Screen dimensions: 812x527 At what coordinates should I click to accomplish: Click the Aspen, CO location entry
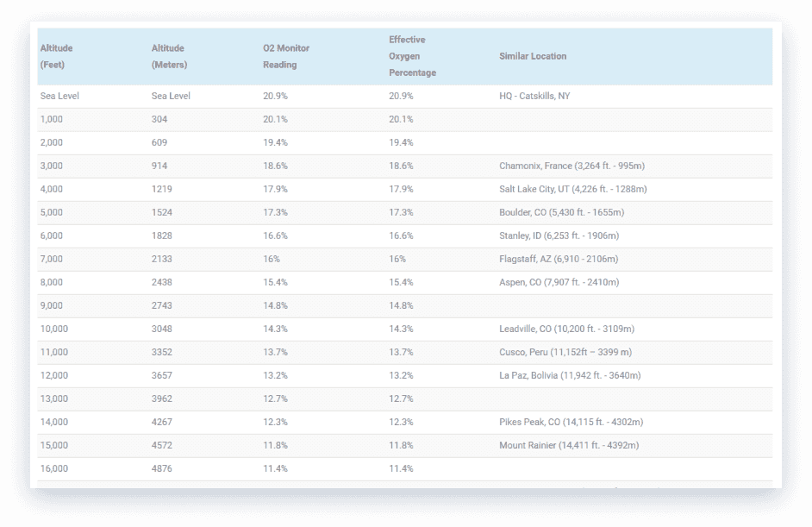click(x=559, y=282)
